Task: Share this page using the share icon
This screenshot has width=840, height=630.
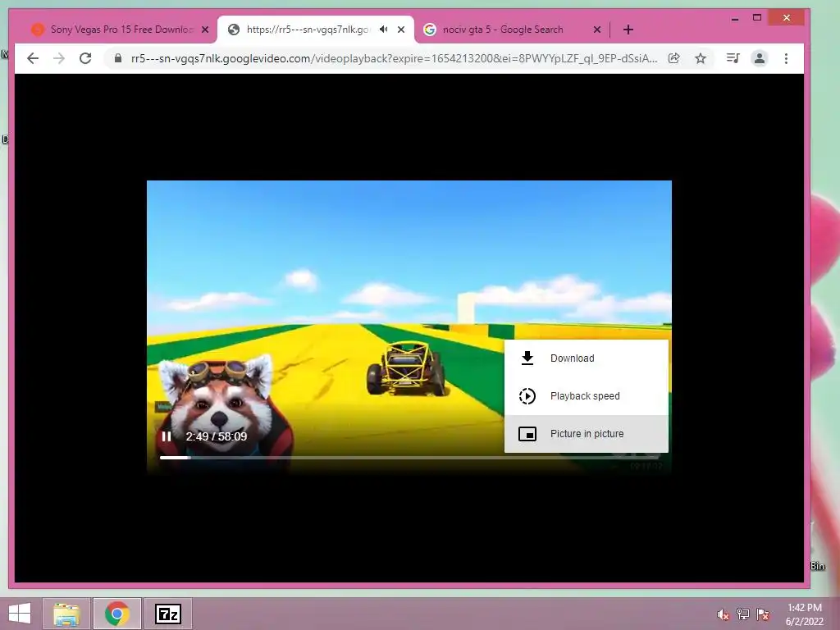Action: click(x=674, y=58)
